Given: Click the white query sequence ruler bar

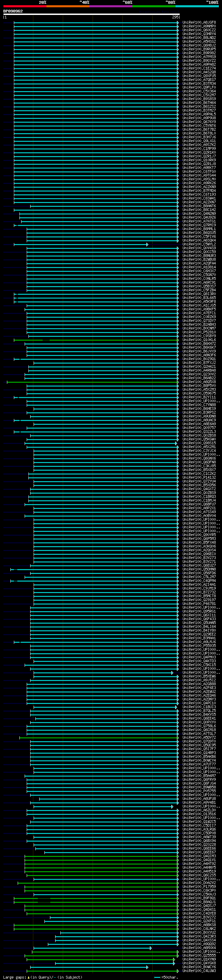Looking at the screenshot, I should pos(91,14).
